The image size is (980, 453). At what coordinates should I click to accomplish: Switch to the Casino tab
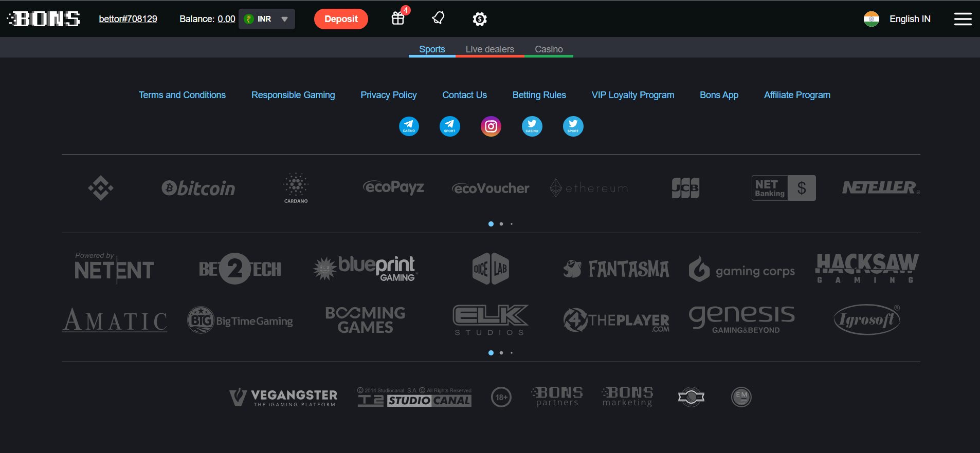(x=549, y=49)
